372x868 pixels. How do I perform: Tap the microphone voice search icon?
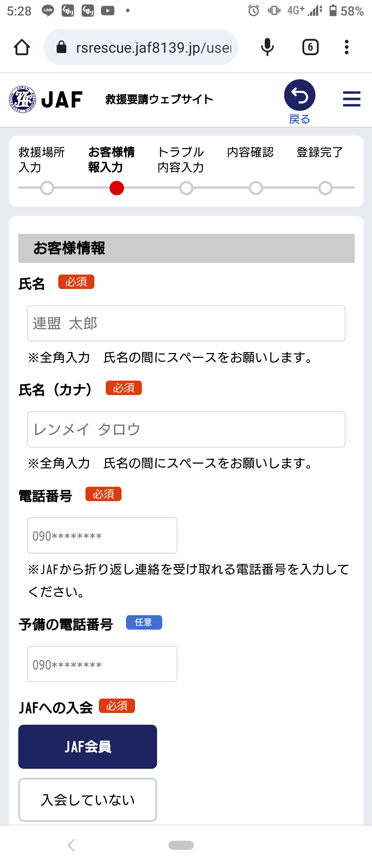[267, 47]
